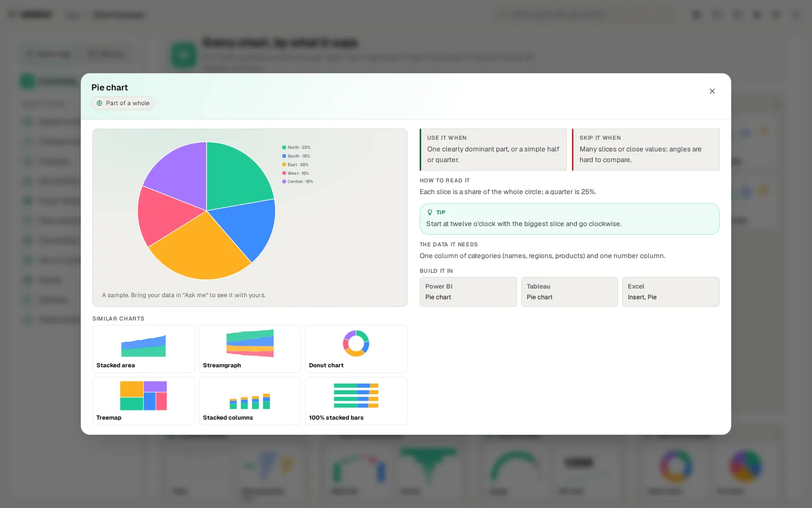Click the 'Use it when' guidance card
This screenshot has width=812, height=508.
[493, 149]
